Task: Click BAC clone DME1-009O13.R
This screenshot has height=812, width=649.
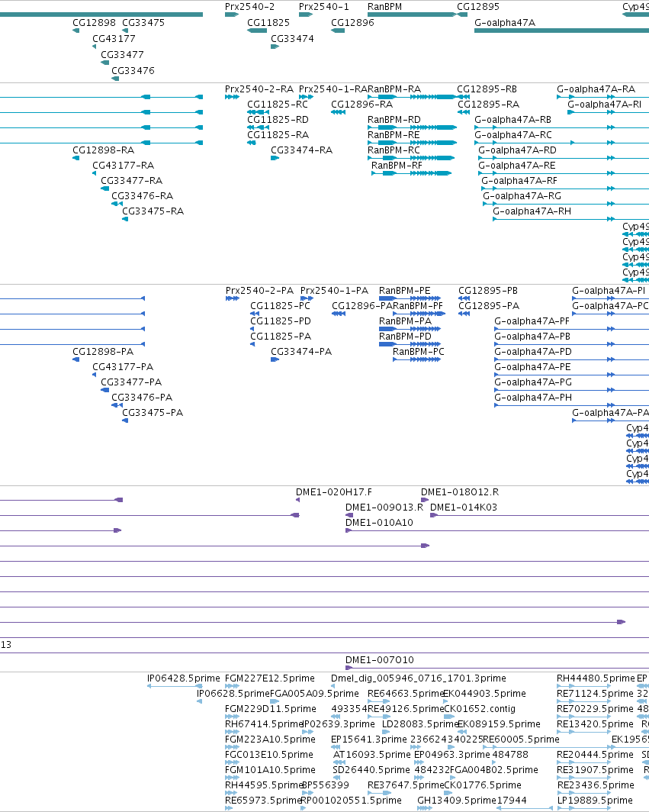Action: [384, 507]
